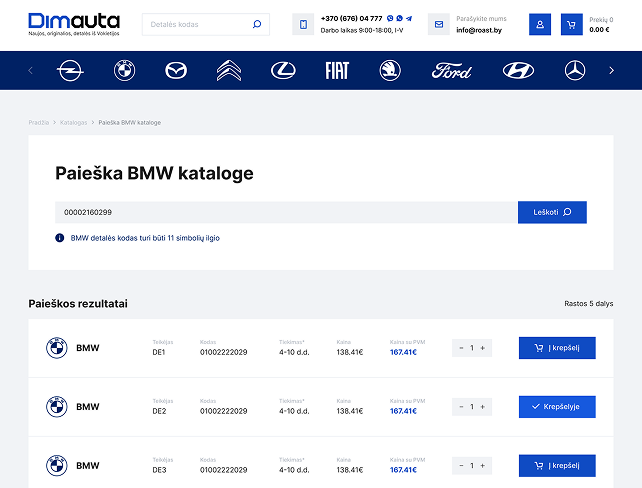
Task: Increase quantity for the DE1 supplier row
Action: [x=483, y=348]
